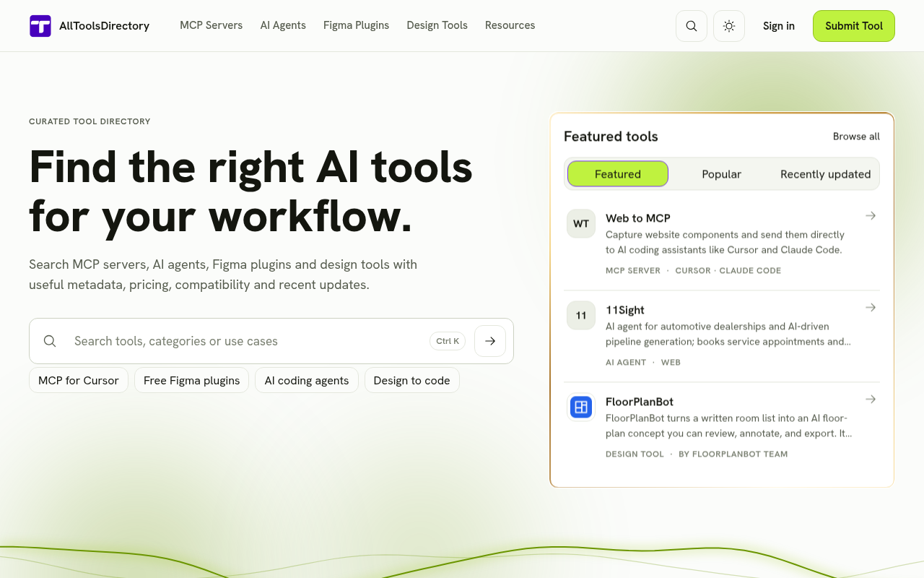The height and width of the screenshot is (578, 924).
Task: Click the 'MCP SERVER' tag under Web to MCP
Action: [633, 270]
